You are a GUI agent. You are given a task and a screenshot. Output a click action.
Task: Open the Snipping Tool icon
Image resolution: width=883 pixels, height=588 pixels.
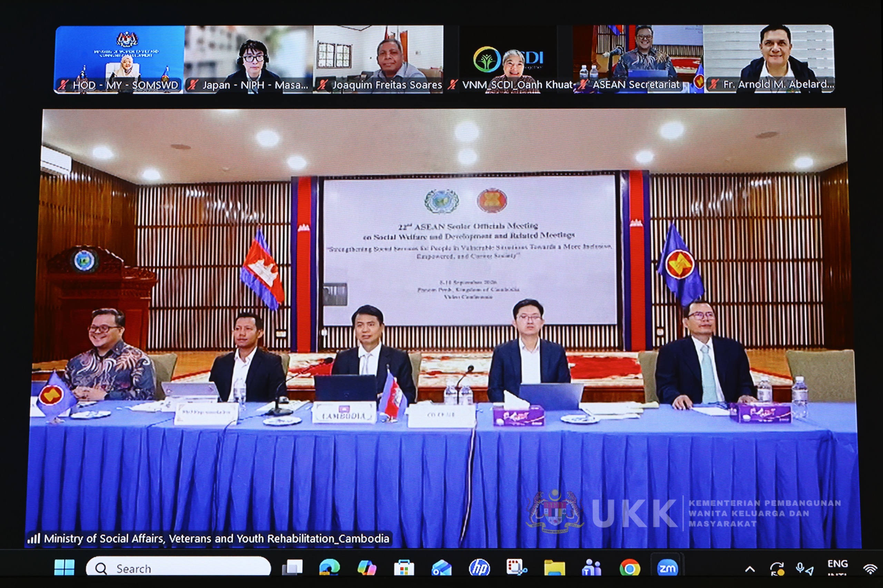[x=516, y=568]
